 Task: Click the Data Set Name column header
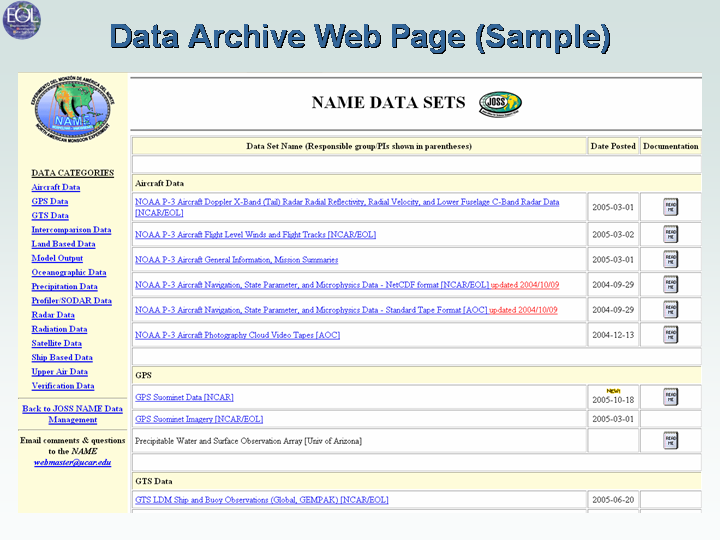[x=359, y=146]
